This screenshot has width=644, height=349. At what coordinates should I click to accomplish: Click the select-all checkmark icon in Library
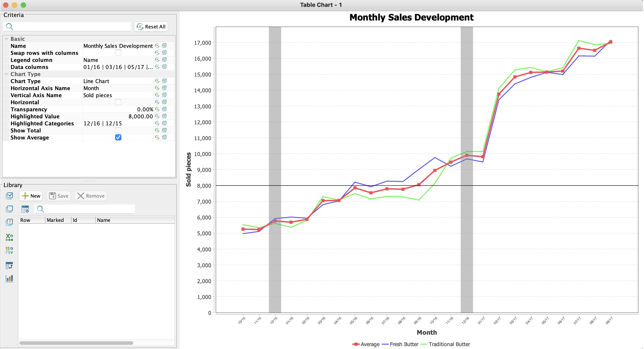click(9, 196)
